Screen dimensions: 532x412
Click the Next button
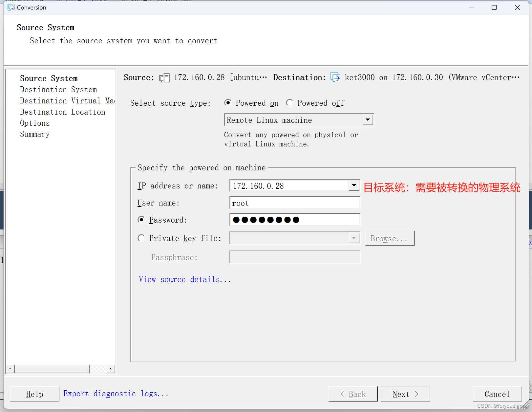click(405, 394)
